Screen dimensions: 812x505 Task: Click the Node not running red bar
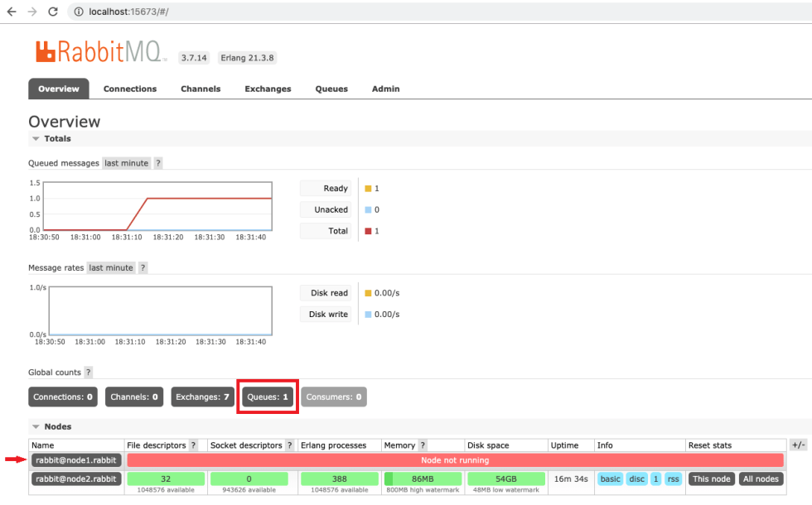(x=455, y=460)
